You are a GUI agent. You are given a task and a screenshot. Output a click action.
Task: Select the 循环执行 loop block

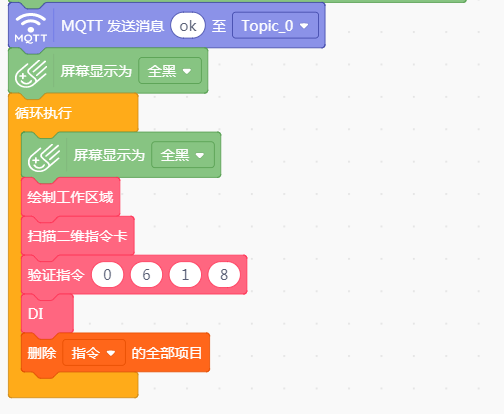pyautogui.click(x=43, y=113)
